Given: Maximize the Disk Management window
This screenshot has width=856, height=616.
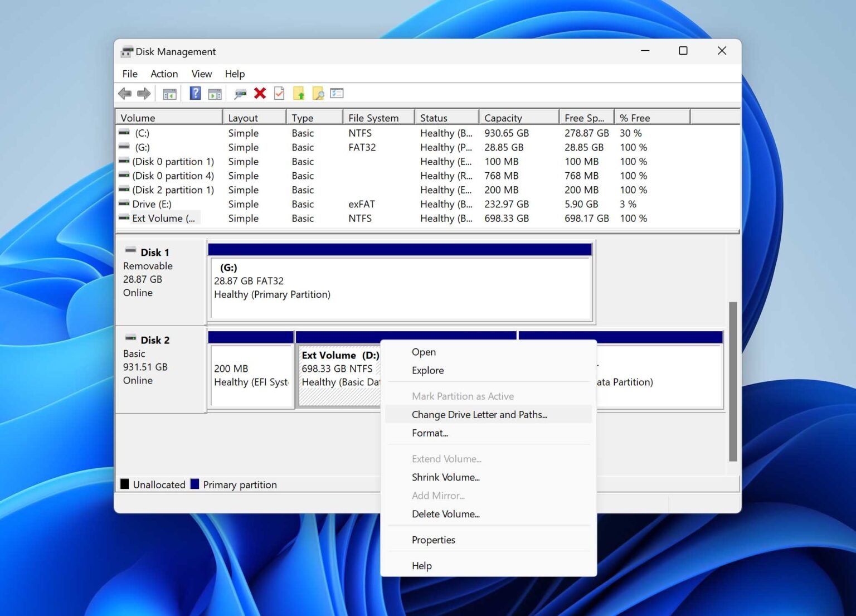Looking at the screenshot, I should pyautogui.click(x=683, y=51).
